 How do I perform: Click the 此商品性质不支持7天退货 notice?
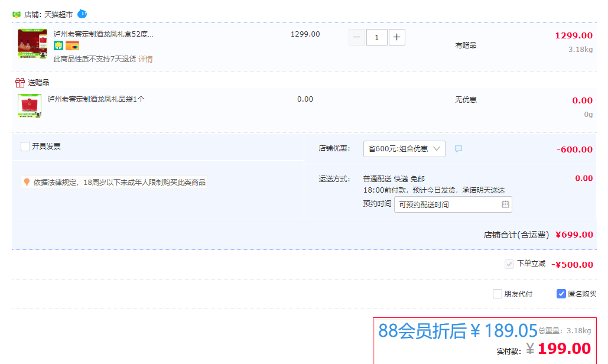[95, 59]
